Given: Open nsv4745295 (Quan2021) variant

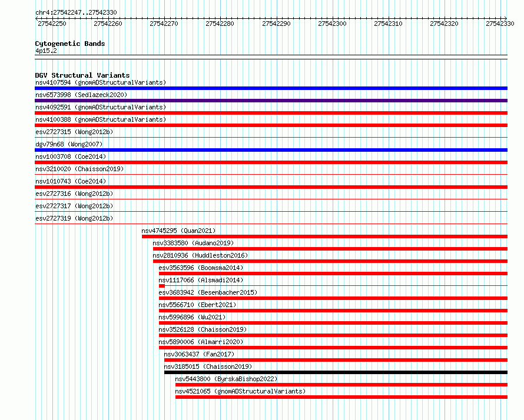Looking at the screenshot, I should [x=178, y=231].
